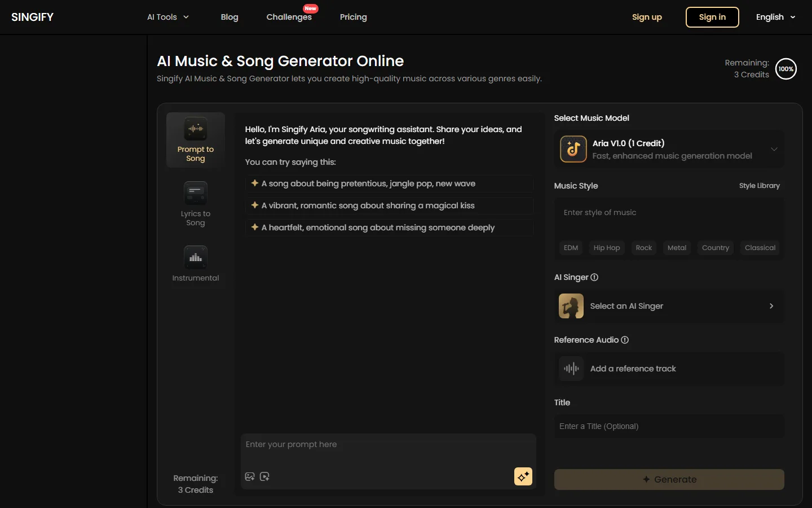This screenshot has width=812, height=508.
Task: Select the Classical style tag
Action: pyautogui.click(x=760, y=248)
